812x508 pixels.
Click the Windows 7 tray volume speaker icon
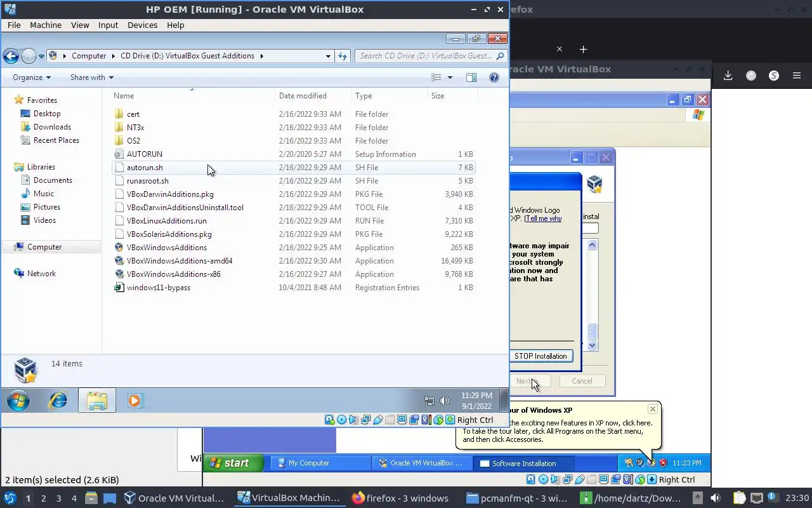click(x=445, y=401)
